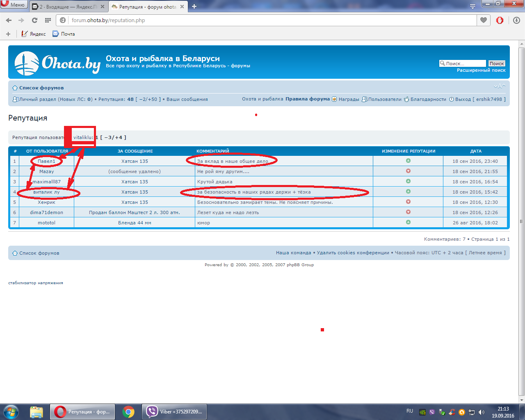Launch Google Chrome from taskbar
525x420 pixels.
pos(128,411)
